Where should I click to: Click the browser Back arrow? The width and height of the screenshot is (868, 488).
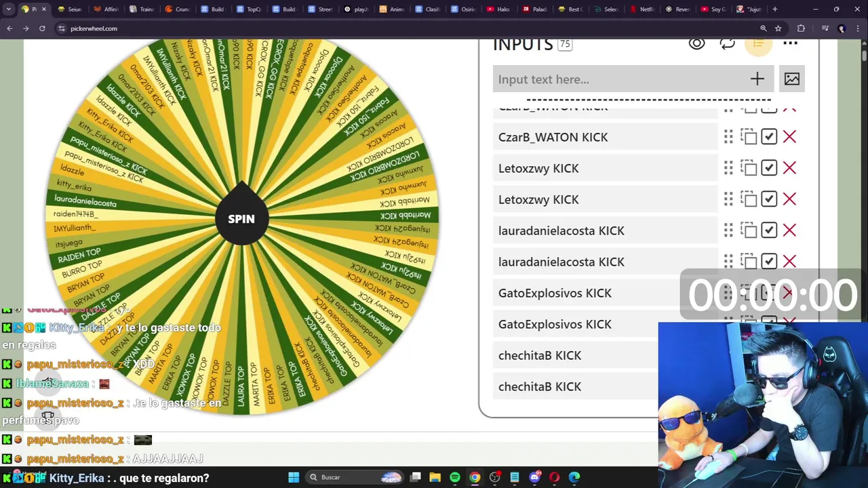coord(9,28)
